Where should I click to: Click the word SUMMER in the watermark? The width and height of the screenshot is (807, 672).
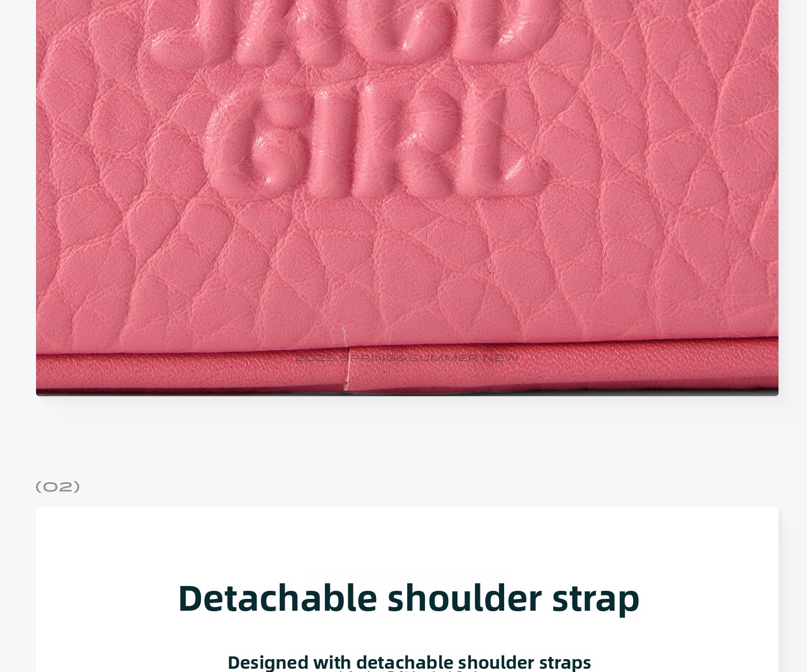(444, 358)
